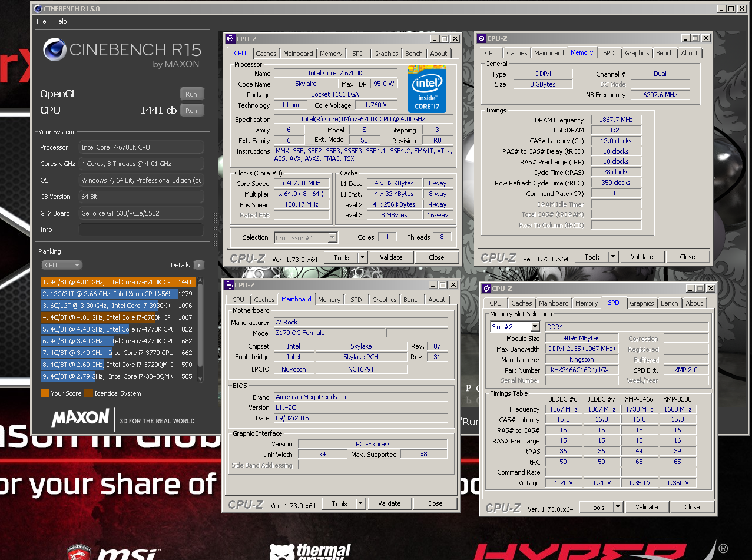Click the empty Info text field
Screen dimensions: 752x560
click(141, 230)
